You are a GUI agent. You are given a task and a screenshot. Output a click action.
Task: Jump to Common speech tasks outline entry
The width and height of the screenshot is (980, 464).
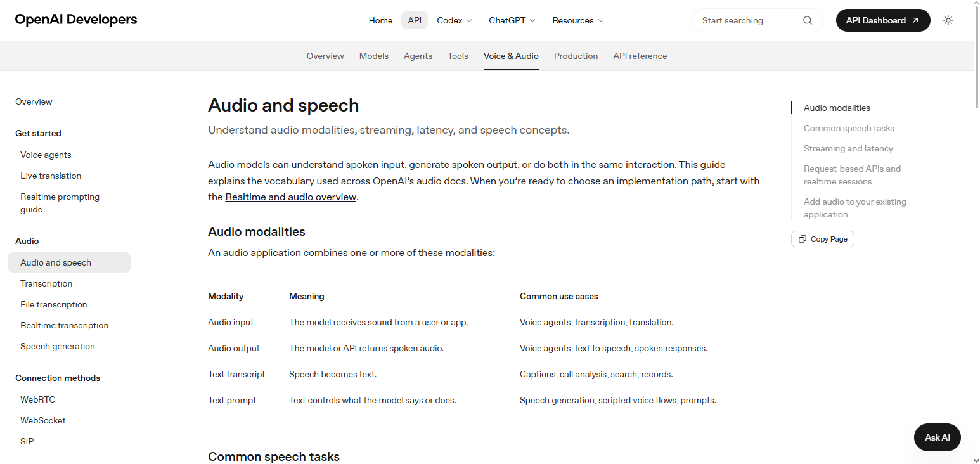pos(849,128)
